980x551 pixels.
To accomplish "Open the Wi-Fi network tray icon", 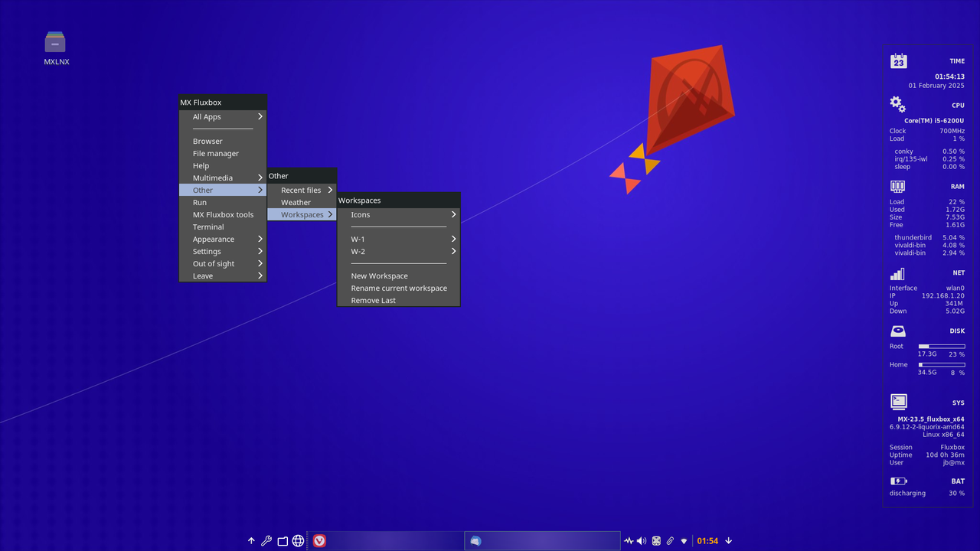I will click(684, 541).
